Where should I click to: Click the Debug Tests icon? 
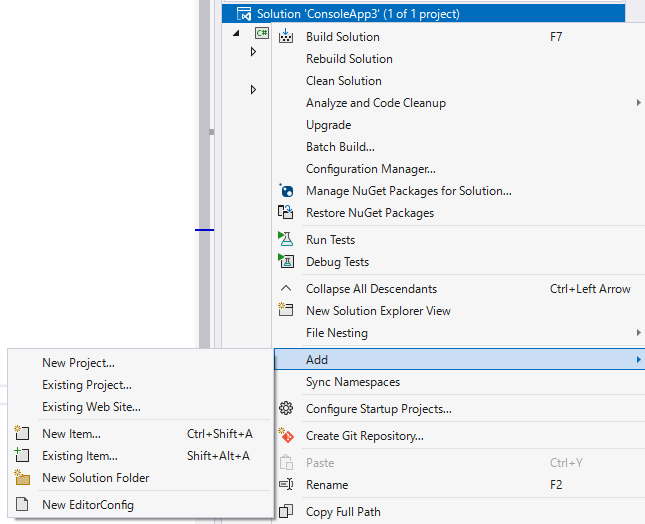[286, 261]
